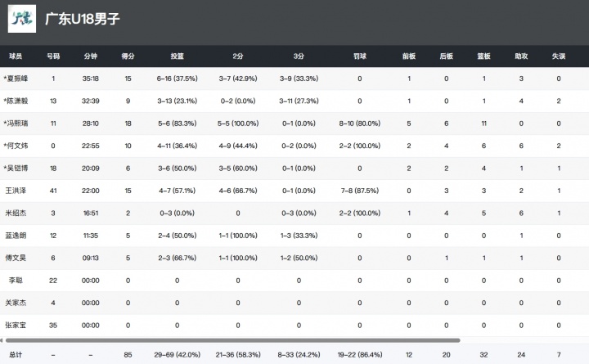The image size is (589, 364).
Task: Select the 总计 totals row label
Action: (16, 354)
